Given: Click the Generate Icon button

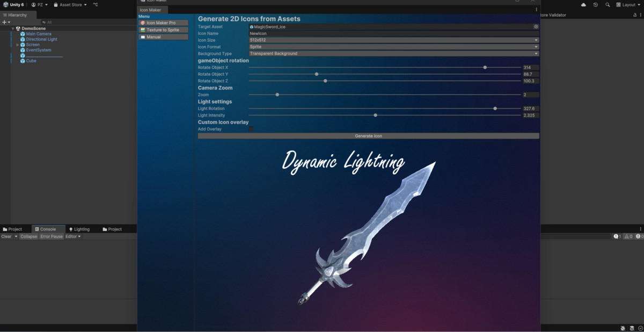Looking at the screenshot, I should 368,136.
